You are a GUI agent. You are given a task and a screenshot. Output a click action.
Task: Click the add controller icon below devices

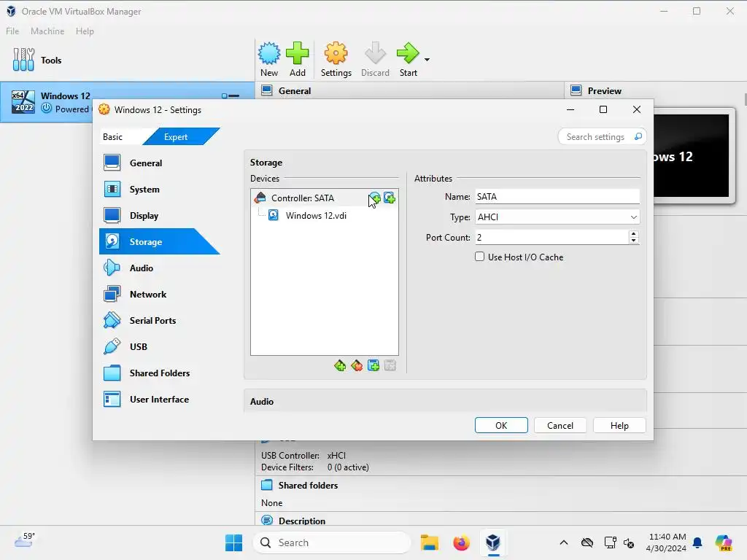tap(340, 366)
